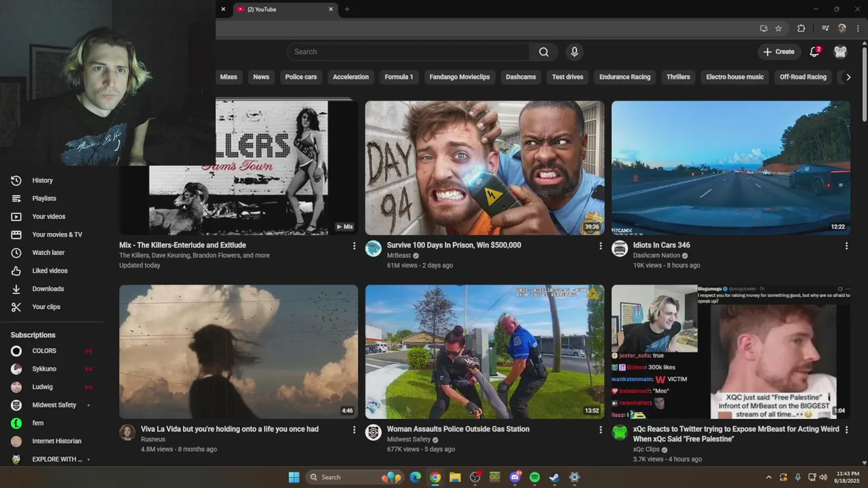868x488 pixels.
Task: Select the Electro house music chip
Action: [735, 77]
